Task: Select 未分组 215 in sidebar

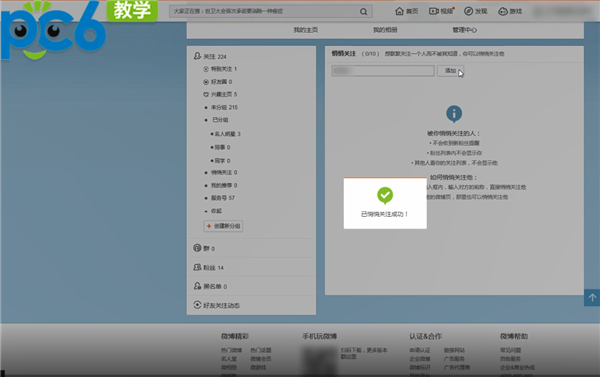Action: (x=224, y=108)
